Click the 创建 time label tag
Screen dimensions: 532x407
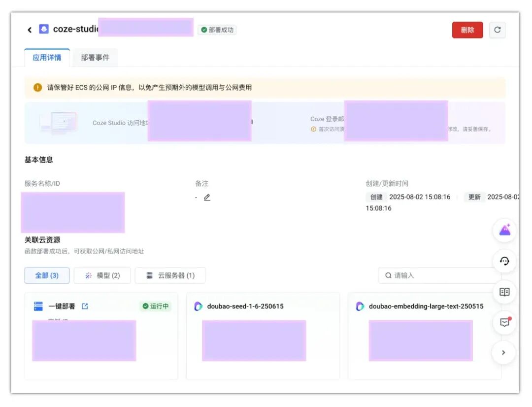pos(376,197)
